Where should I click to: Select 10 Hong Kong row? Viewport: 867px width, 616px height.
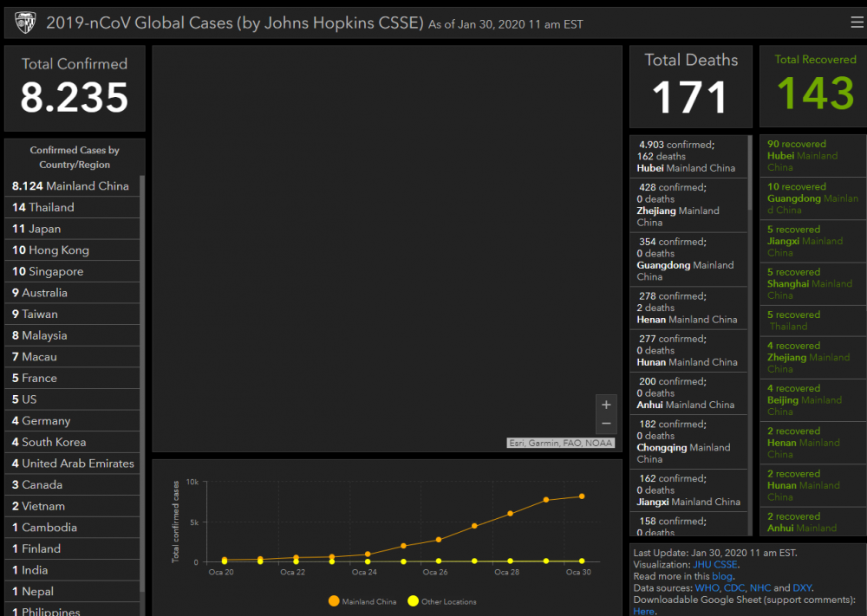pyautogui.click(x=72, y=250)
